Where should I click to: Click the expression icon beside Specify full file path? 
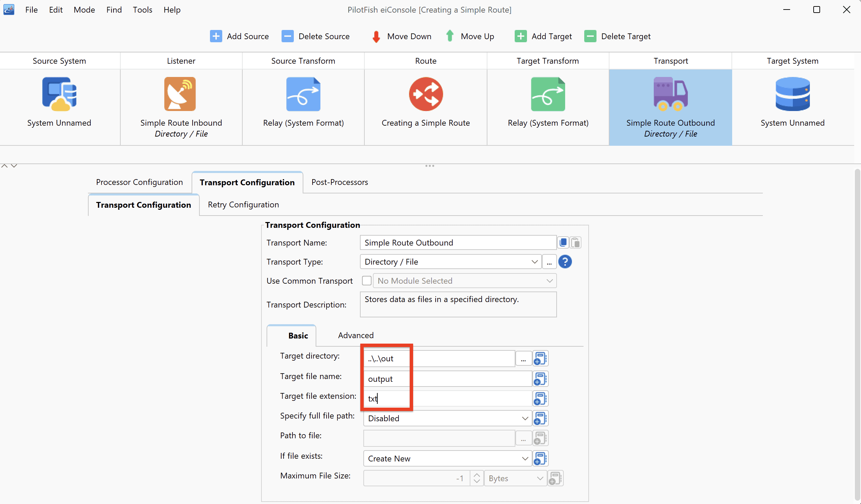(x=540, y=418)
